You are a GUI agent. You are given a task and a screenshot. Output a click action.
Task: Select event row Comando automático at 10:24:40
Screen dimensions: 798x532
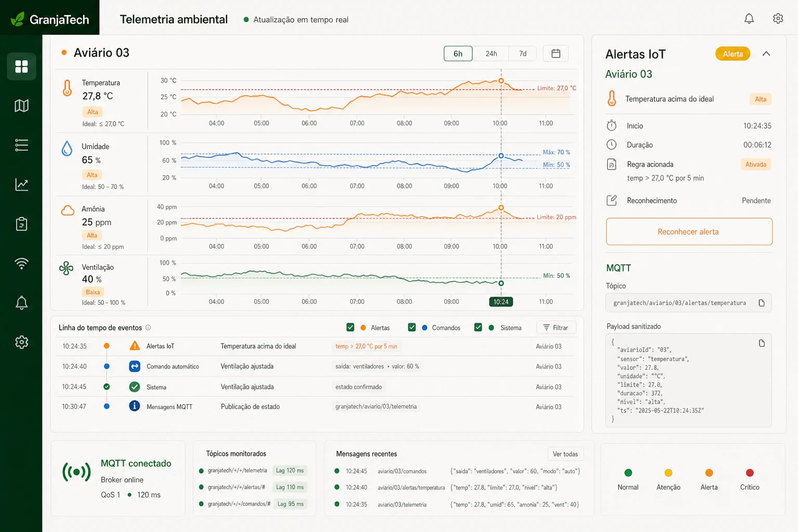tap(315, 366)
